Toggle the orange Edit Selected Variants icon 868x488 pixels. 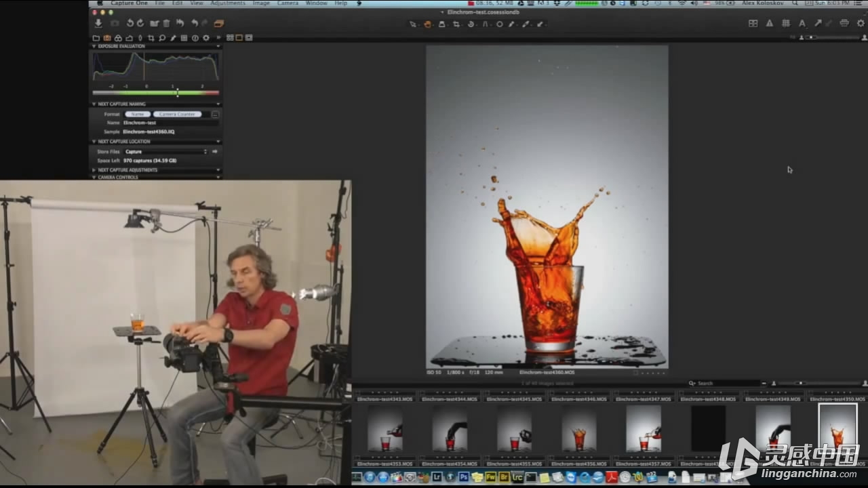(218, 24)
